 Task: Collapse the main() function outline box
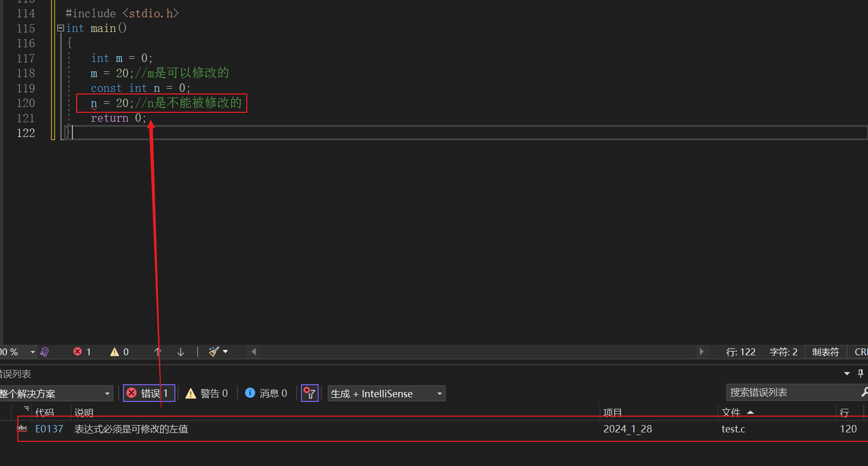pos(60,28)
